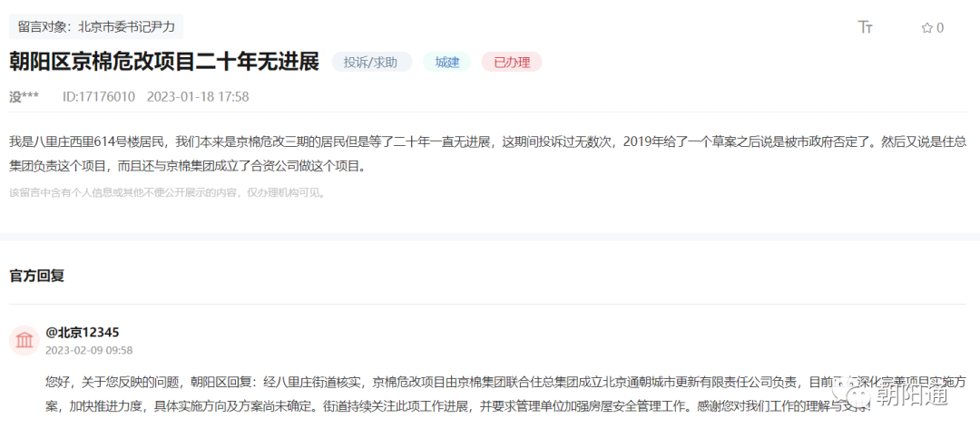Select the 投诉/求助 category tag

[371, 63]
